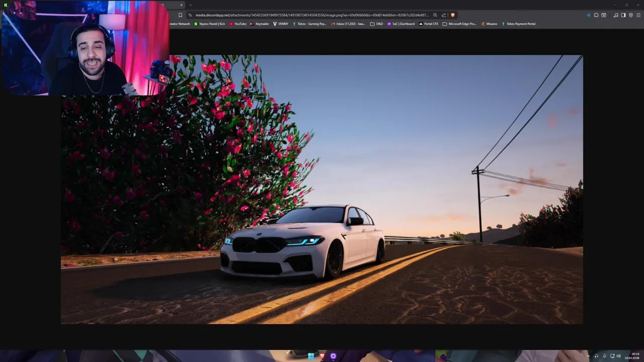Click the share page icon
The image size is (644, 362).
[444, 15]
